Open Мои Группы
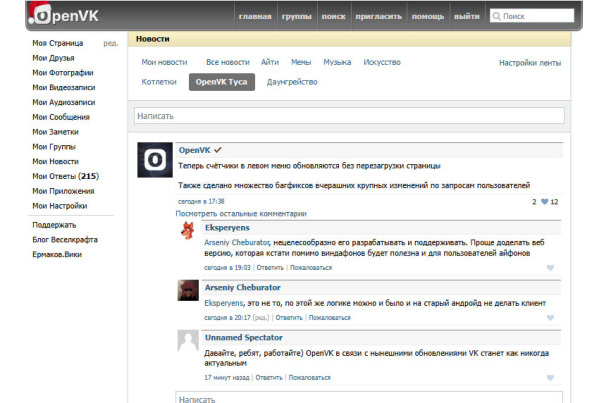604x403 pixels. pos(54,146)
